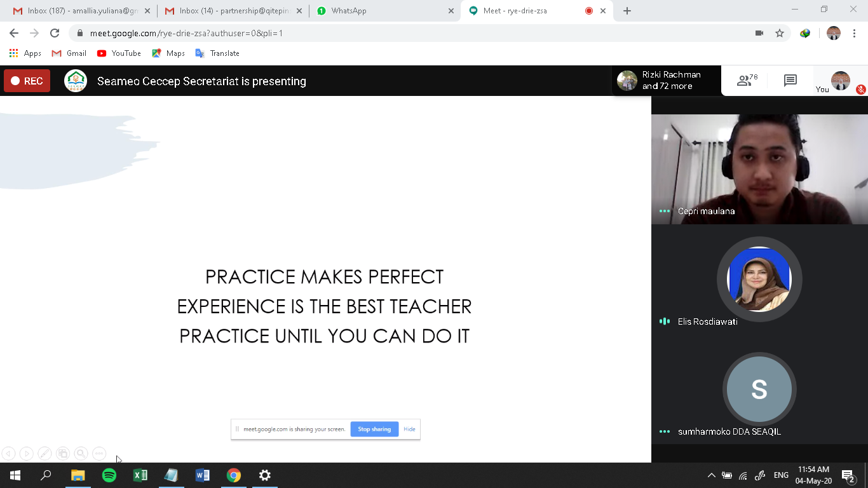Click the Stop sharing button
Image resolution: width=868 pixels, height=488 pixels.
374,429
